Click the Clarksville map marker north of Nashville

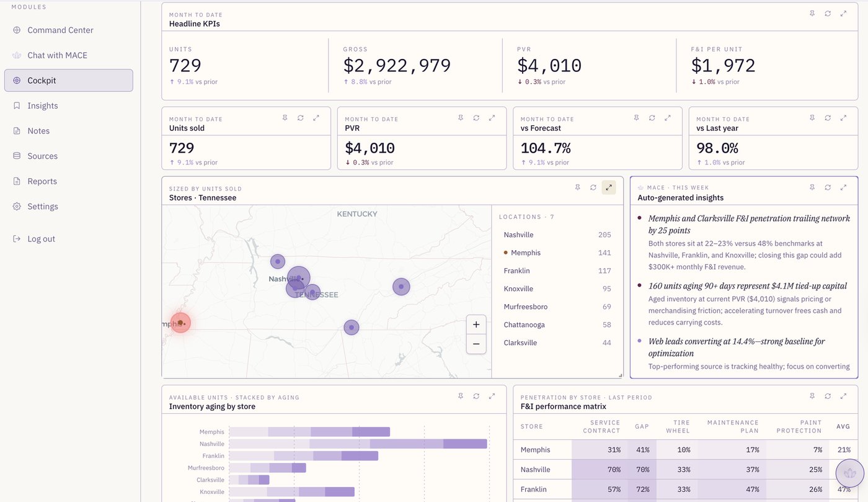coord(278,262)
